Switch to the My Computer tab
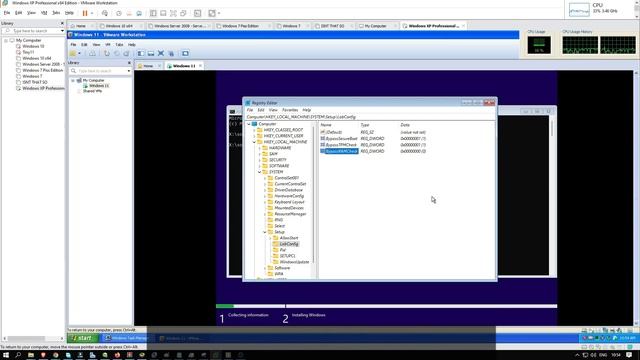Viewport: 640px width, 360px height. click(376, 26)
